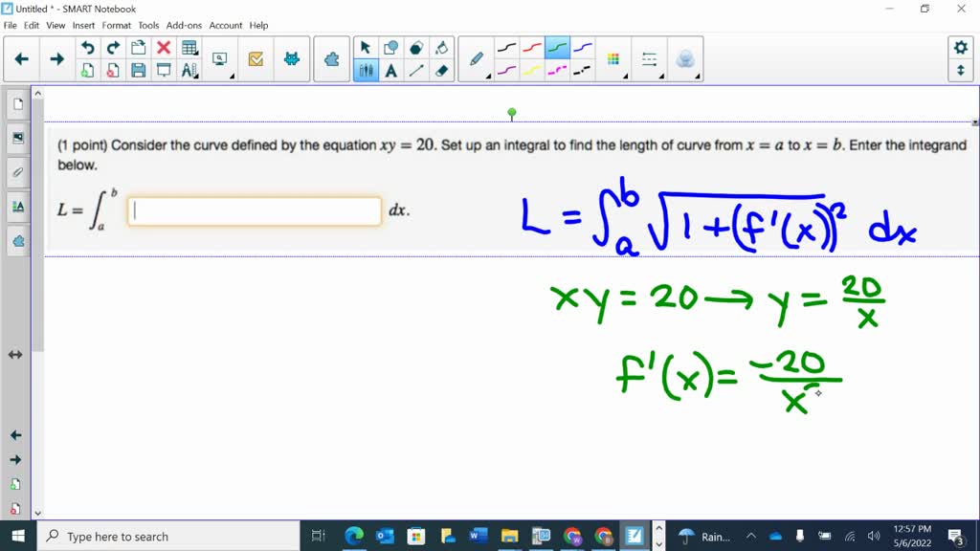Choose the Magic Pen tool
This screenshot has height=551, width=980.
coord(687,57)
